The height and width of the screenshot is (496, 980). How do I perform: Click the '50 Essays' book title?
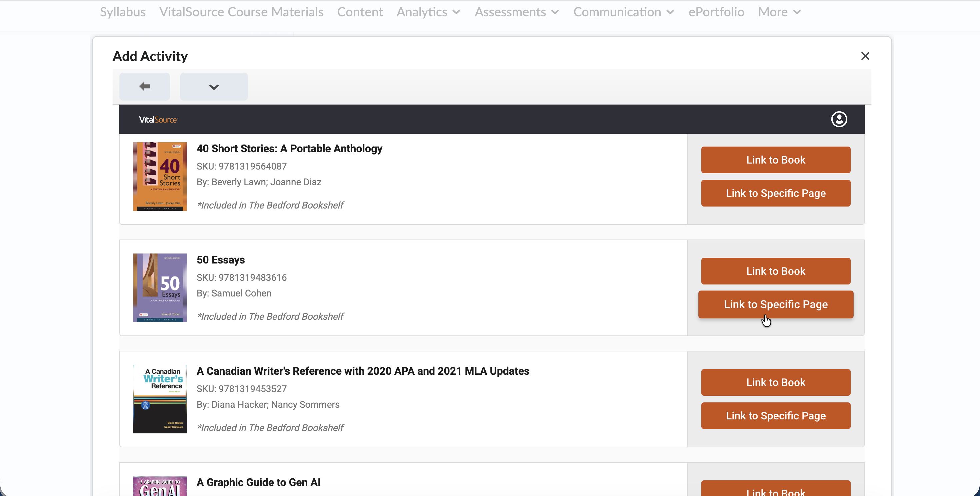(221, 260)
